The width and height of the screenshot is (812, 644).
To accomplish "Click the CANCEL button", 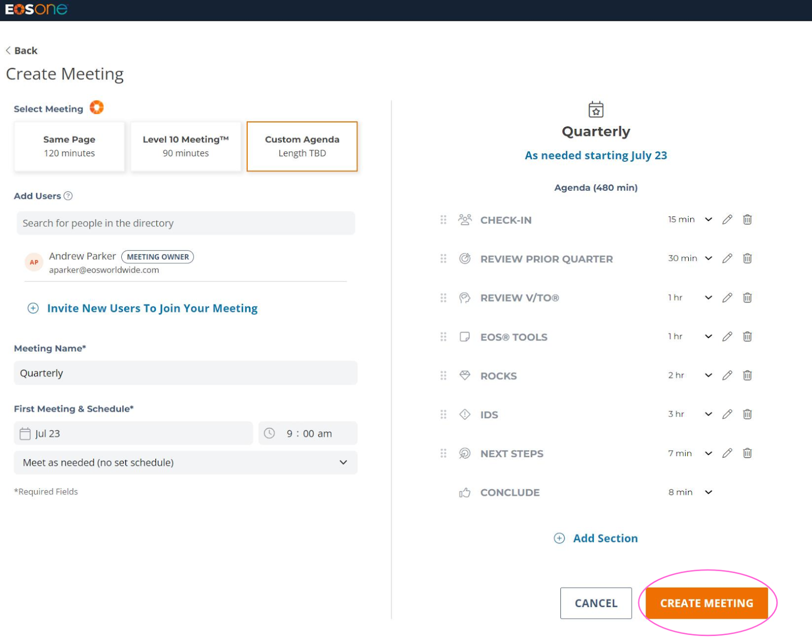I will point(596,603).
